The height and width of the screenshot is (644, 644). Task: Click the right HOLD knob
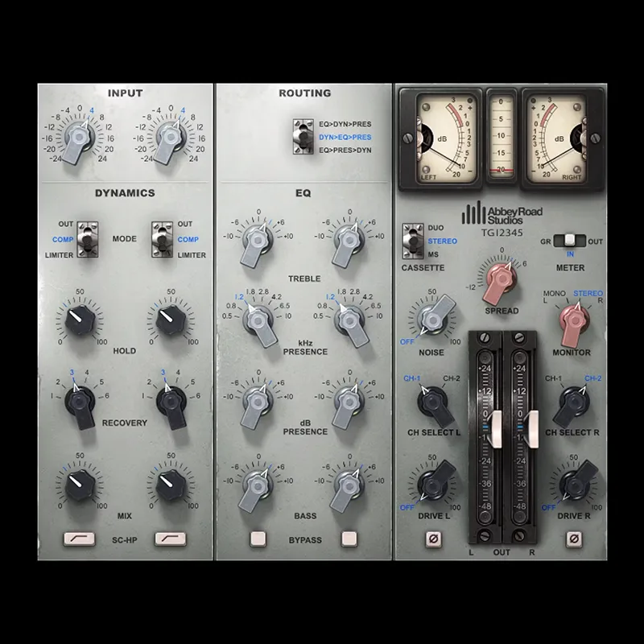pos(171,319)
